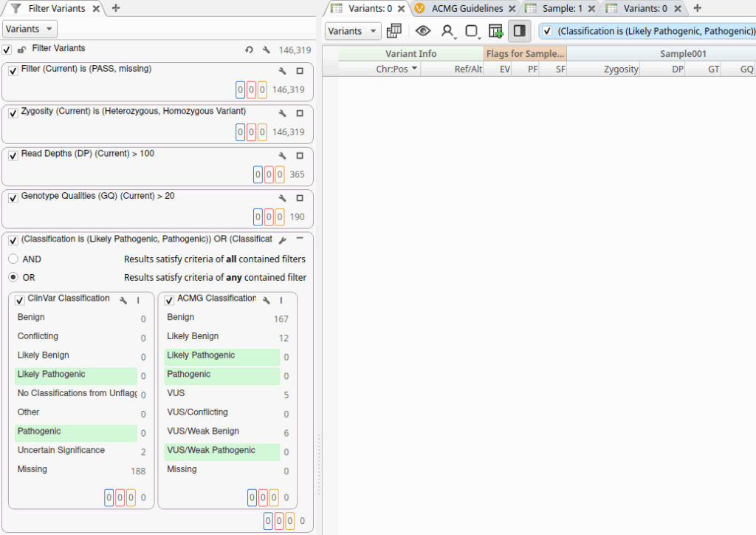Viewport: 756px width, 535px height.
Task: Expand the Zygosity filter card with square icon
Action: tap(300, 113)
